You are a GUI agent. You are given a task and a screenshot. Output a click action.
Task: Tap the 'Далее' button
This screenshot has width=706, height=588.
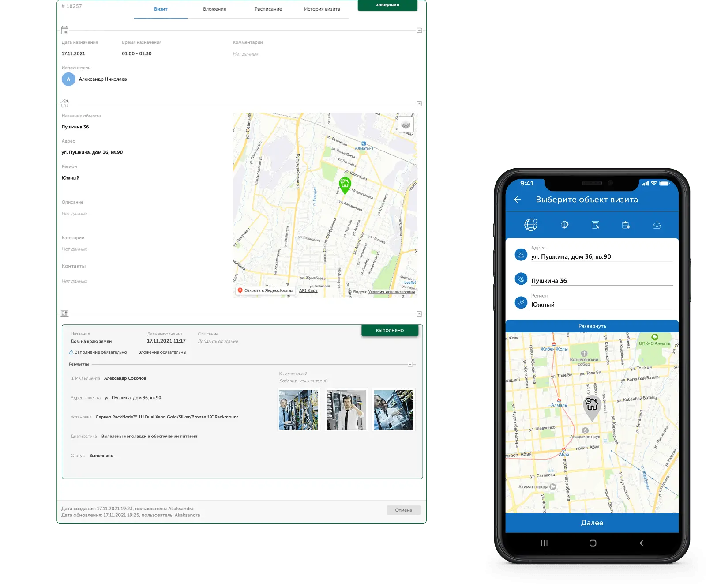(x=593, y=523)
